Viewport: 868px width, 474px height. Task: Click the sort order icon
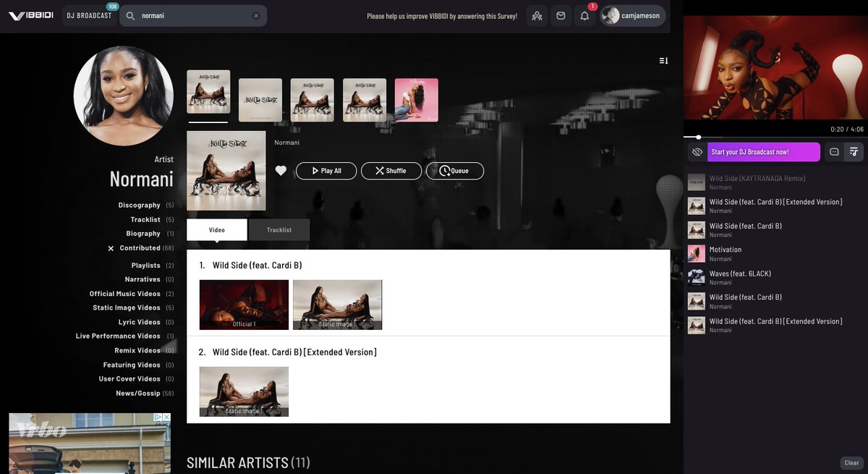pos(663,61)
